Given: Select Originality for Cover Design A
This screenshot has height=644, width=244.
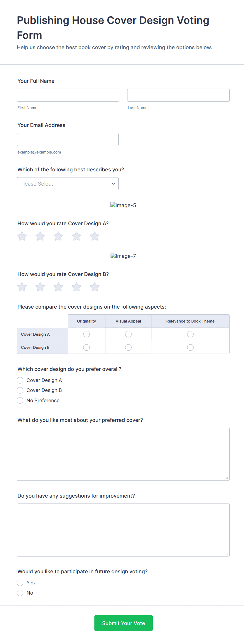Looking at the screenshot, I should click(x=87, y=334).
